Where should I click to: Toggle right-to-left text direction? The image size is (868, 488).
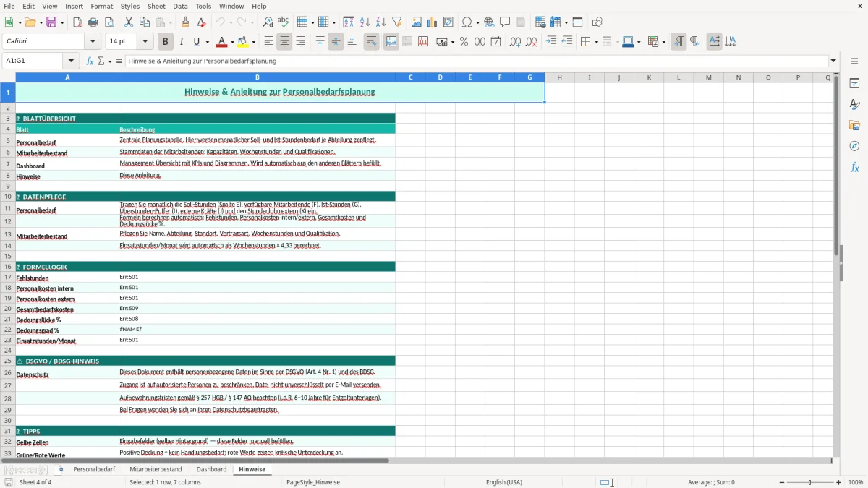click(x=694, y=42)
